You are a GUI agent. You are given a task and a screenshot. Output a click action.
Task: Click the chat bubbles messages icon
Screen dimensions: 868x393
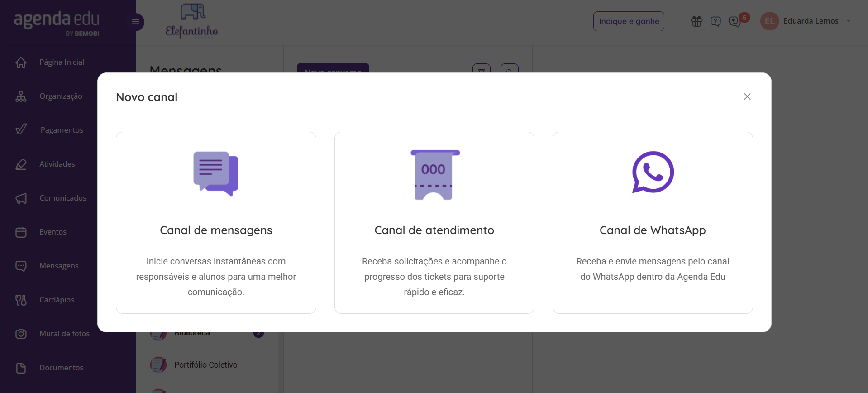[x=216, y=173]
